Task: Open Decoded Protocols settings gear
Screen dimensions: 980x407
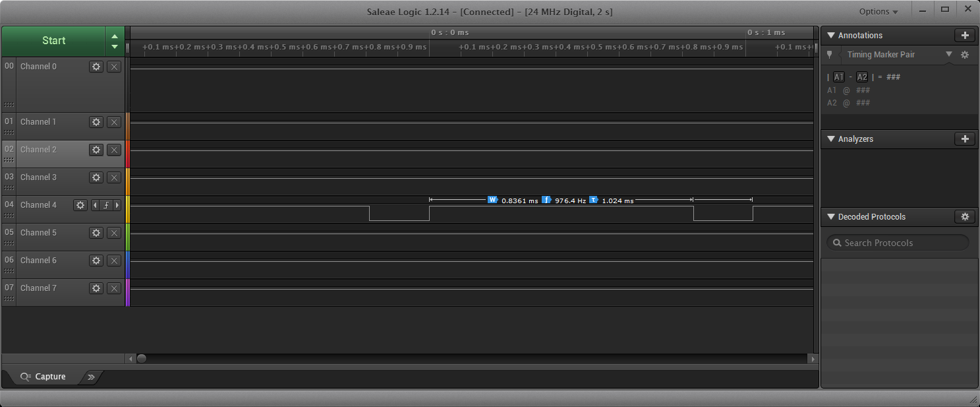Action: [x=965, y=217]
